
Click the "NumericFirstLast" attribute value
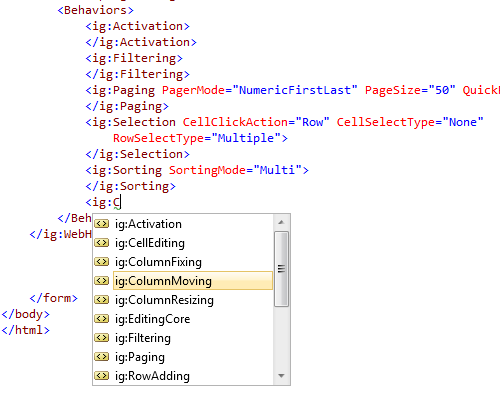pyautogui.click(x=295, y=90)
